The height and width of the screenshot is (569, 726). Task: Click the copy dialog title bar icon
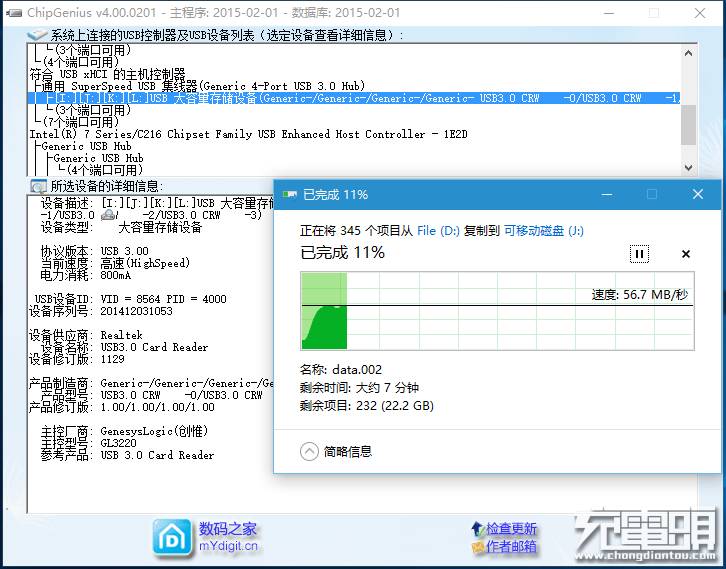(x=290, y=194)
